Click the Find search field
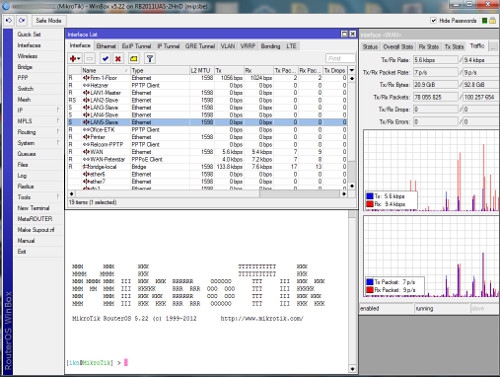This screenshot has height=377, width=500. click(340, 58)
